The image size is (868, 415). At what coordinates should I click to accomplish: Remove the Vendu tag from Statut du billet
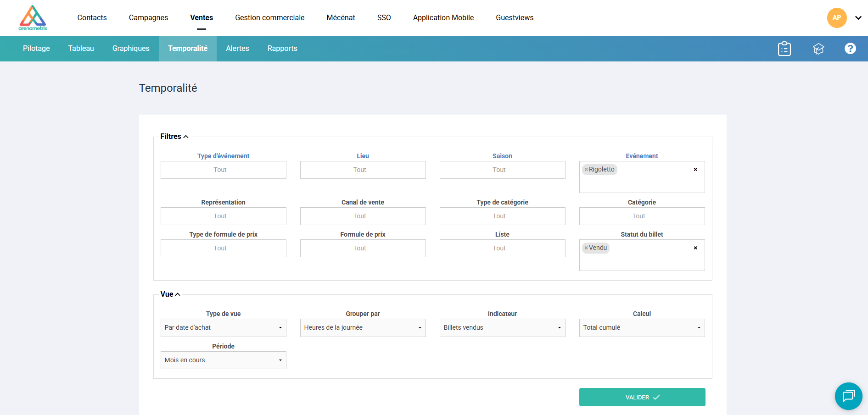586,248
